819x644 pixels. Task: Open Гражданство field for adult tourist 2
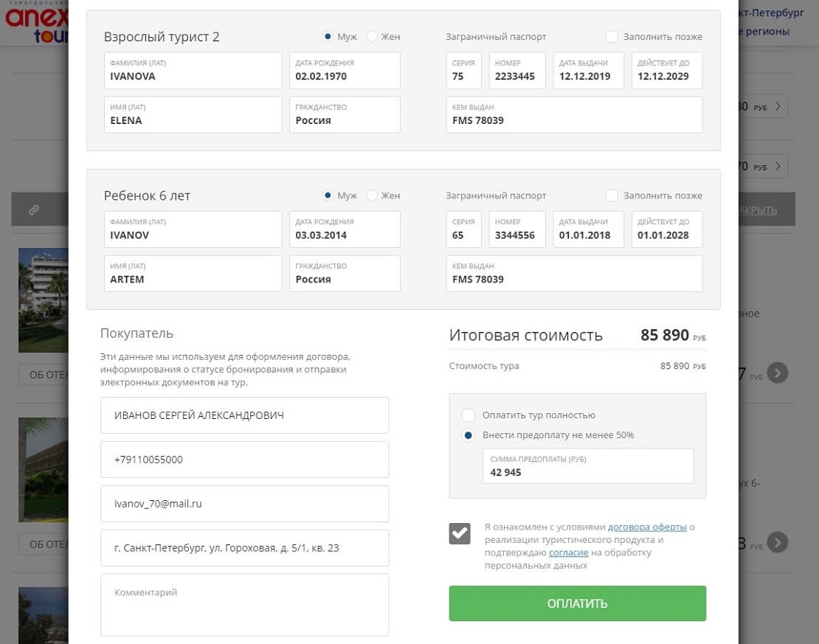pyautogui.click(x=345, y=114)
